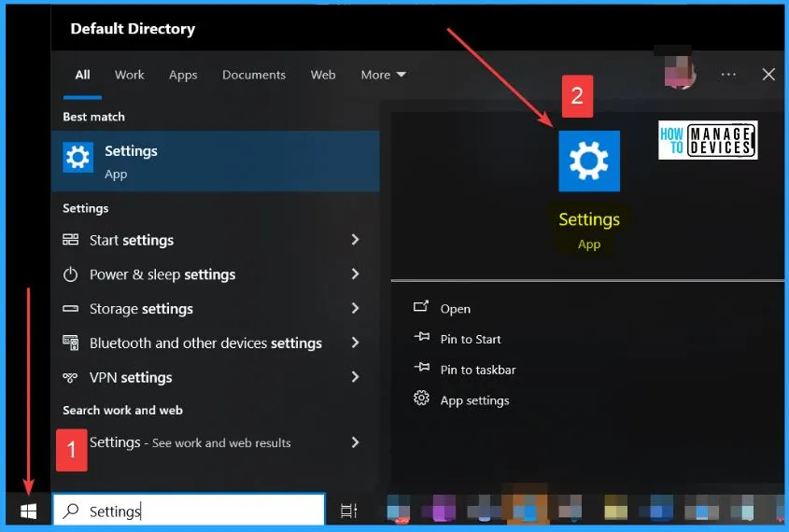
Task: Close the search panel with X
Action: 768,75
